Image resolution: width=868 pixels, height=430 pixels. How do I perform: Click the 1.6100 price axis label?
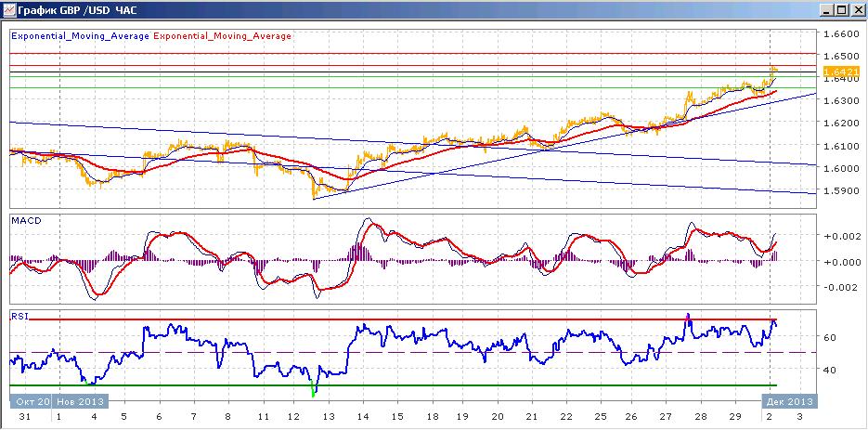coord(841,146)
